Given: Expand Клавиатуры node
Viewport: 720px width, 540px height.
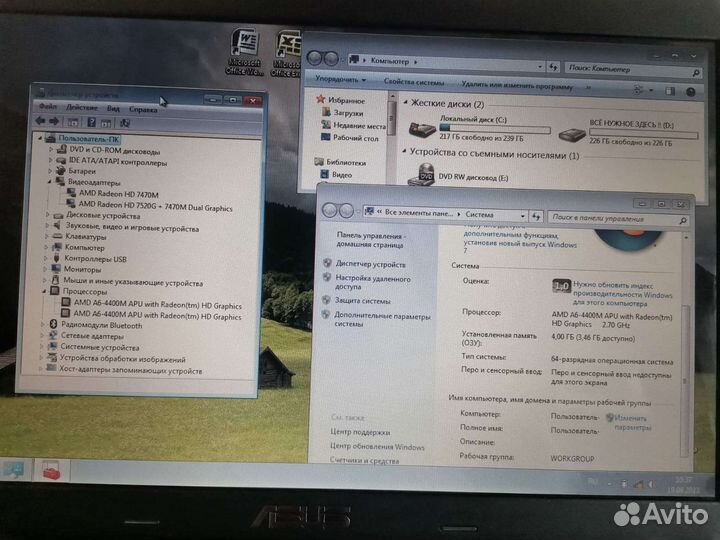Looking at the screenshot, I should [x=47, y=236].
